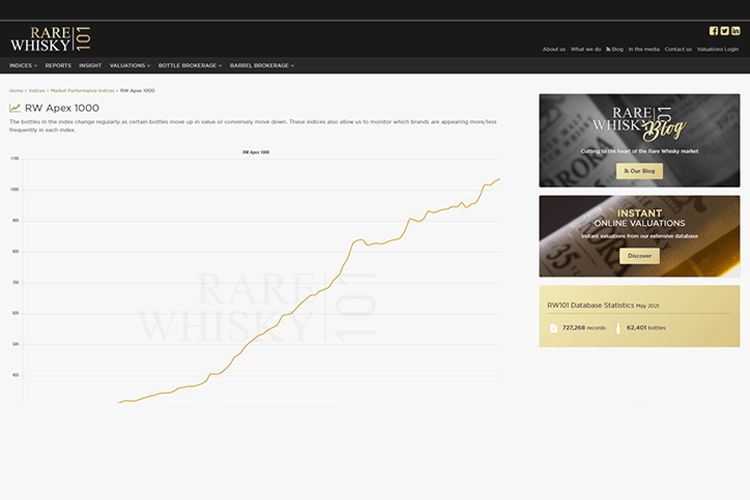Image resolution: width=750 pixels, height=500 pixels.
Task: Click the 727,268 records statistic
Action: tap(584, 328)
